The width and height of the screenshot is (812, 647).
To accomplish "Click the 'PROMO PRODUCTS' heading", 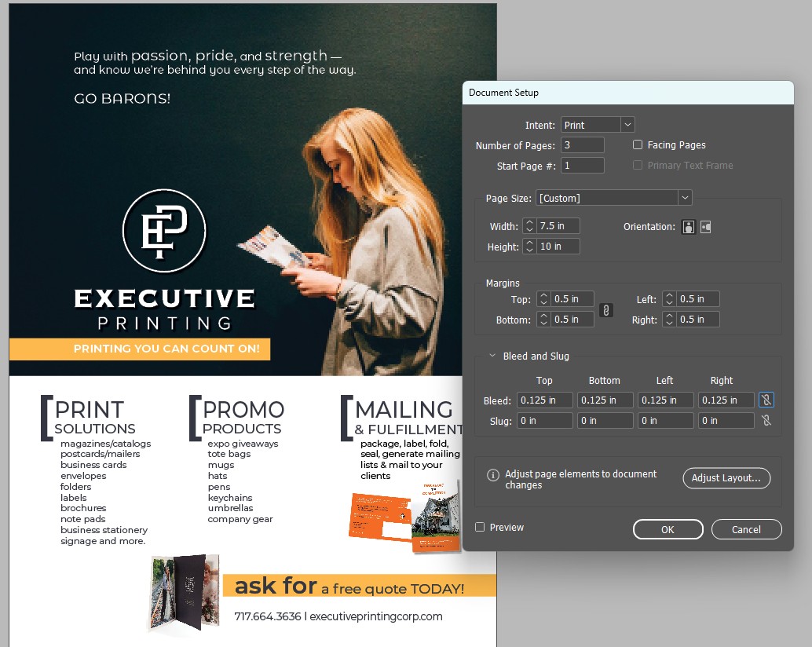I will coord(238,417).
